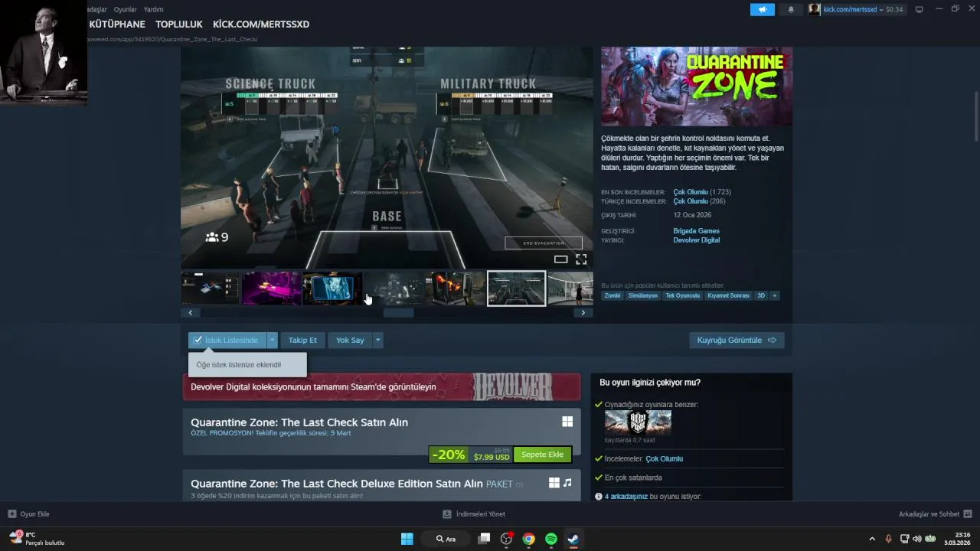The width and height of the screenshot is (980, 551).
Task: Open Spotify from the taskbar
Action: tap(551, 539)
